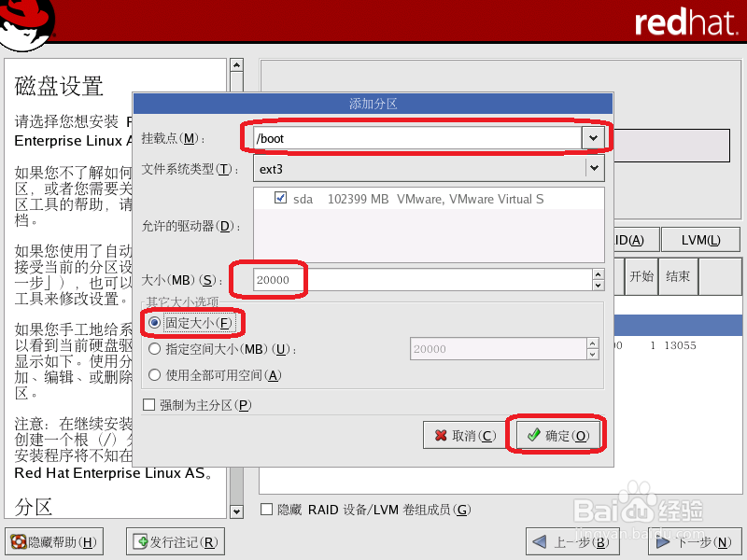Click the release notes document icon
The height and width of the screenshot is (560, 747).
tap(142, 541)
